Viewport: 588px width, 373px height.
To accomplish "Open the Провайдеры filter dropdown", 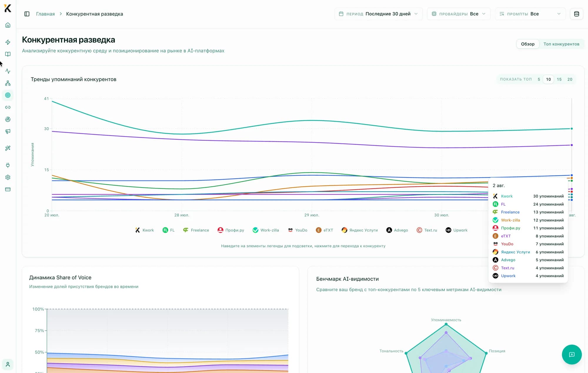I will tap(459, 14).
